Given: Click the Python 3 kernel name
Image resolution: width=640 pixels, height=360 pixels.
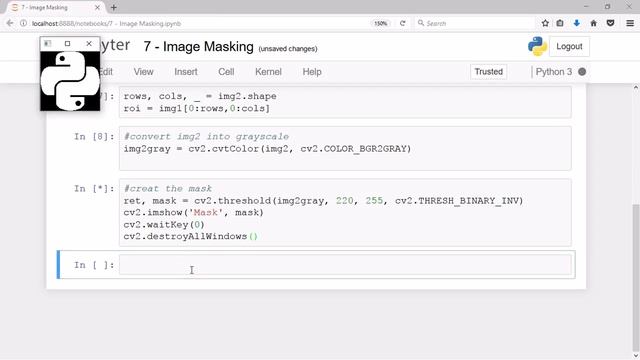Looking at the screenshot, I should pyautogui.click(x=553, y=72).
